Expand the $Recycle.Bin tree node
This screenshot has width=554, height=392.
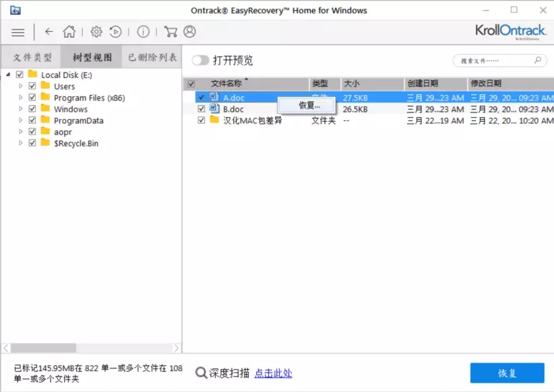tap(20, 143)
